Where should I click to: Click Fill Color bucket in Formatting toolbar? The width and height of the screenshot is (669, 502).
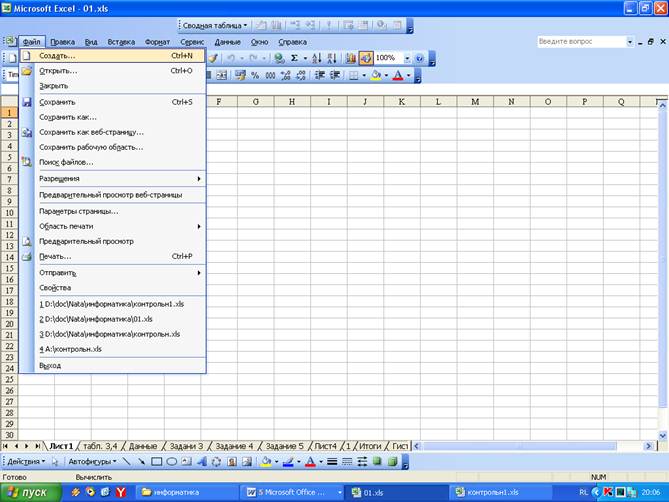[x=376, y=76]
